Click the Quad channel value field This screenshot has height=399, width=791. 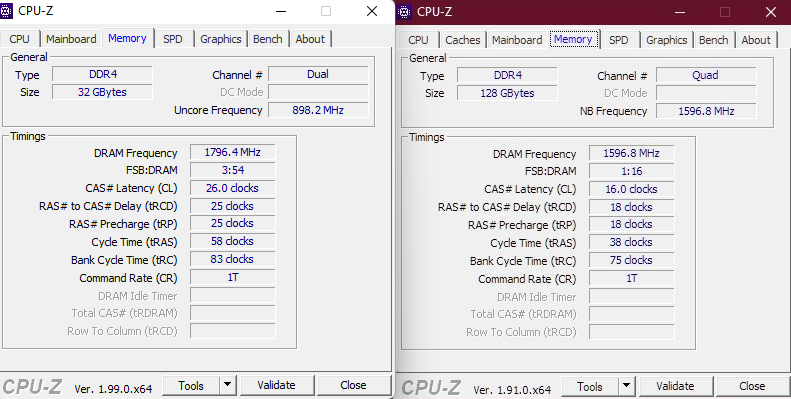tap(706, 75)
